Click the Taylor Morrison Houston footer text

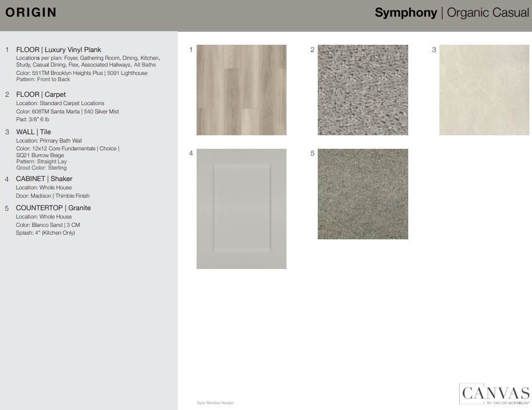click(215, 403)
